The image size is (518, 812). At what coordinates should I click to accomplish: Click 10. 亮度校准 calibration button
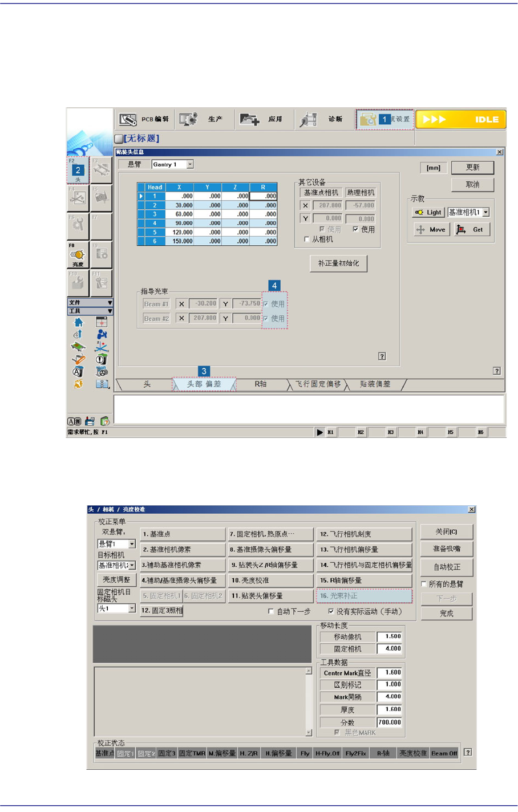pyautogui.click(x=270, y=580)
